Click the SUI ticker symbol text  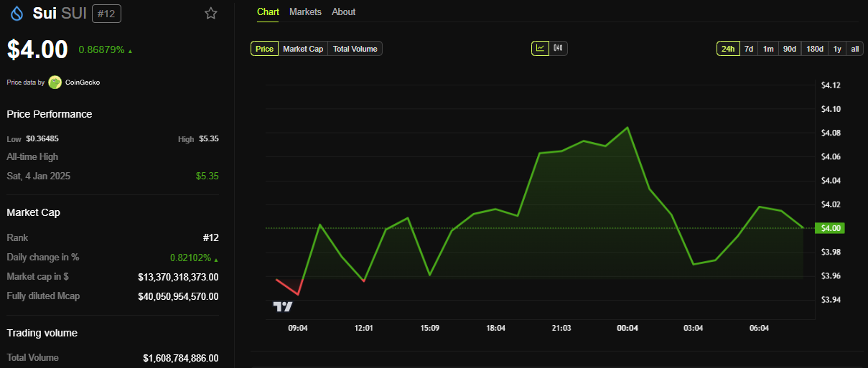tap(74, 13)
